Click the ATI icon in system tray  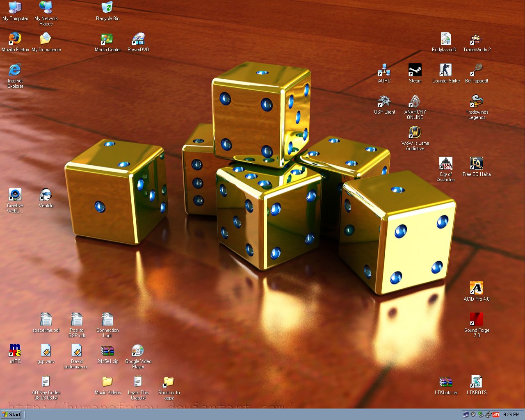[x=496, y=415]
